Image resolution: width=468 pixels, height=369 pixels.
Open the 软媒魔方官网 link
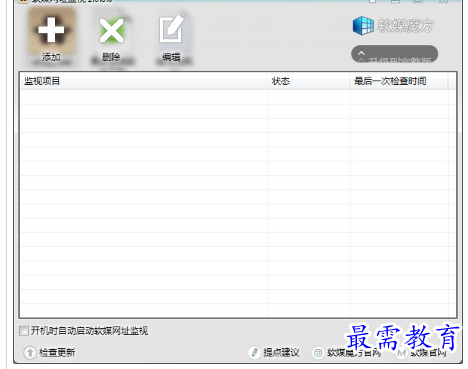pos(354,353)
